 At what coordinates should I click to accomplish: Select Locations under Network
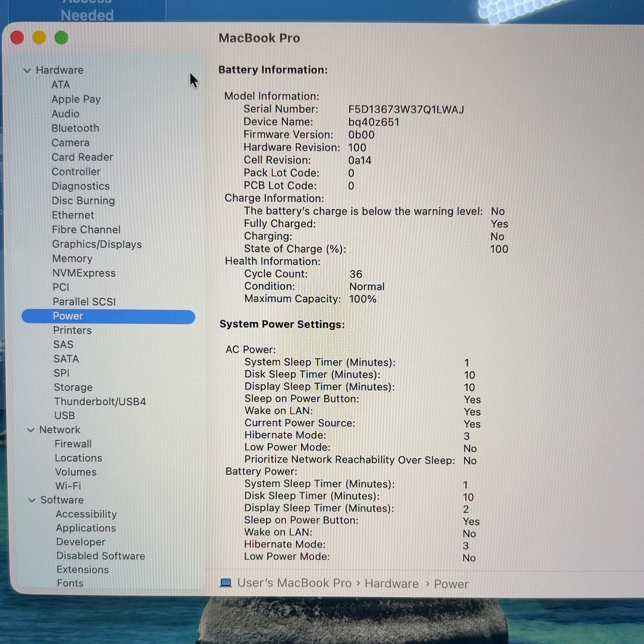pos(78,458)
